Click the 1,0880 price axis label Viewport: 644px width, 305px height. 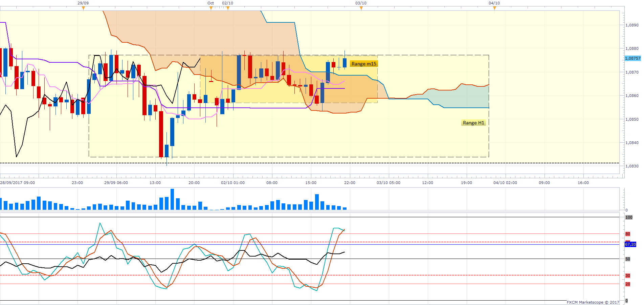point(632,48)
